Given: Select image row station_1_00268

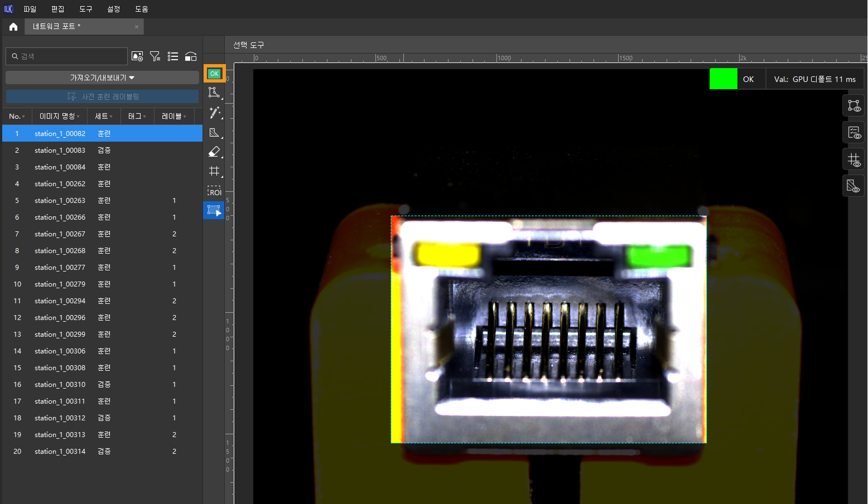Looking at the screenshot, I should [60, 251].
